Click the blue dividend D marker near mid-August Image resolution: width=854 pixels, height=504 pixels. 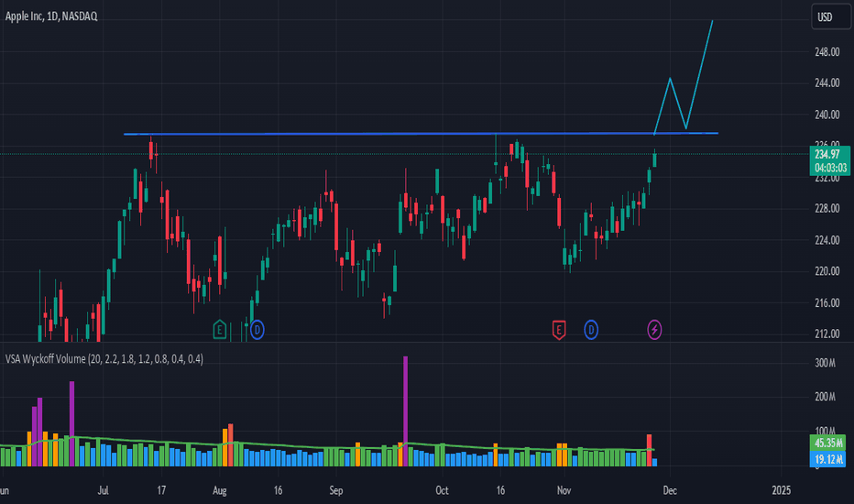tap(257, 329)
